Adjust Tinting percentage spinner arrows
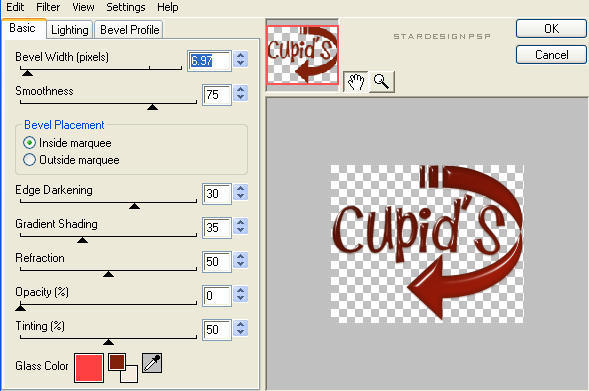The height and width of the screenshot is (391, 589). 240,329
